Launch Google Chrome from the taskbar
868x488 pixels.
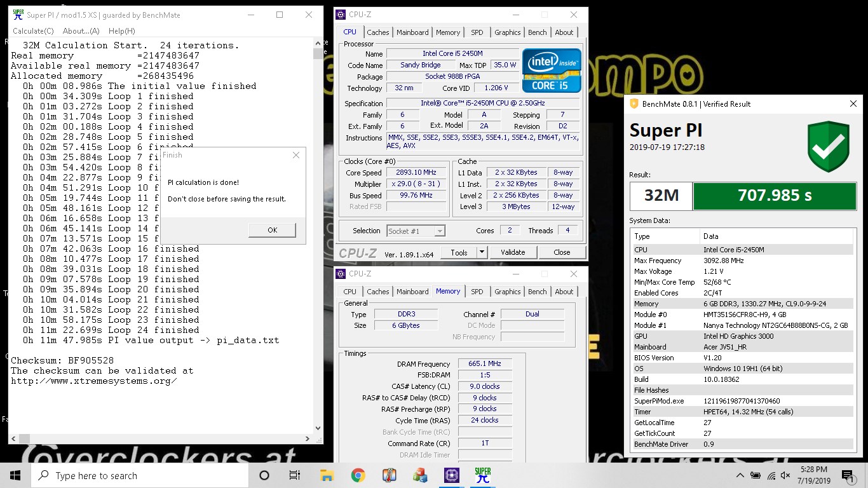click(358, 475)
